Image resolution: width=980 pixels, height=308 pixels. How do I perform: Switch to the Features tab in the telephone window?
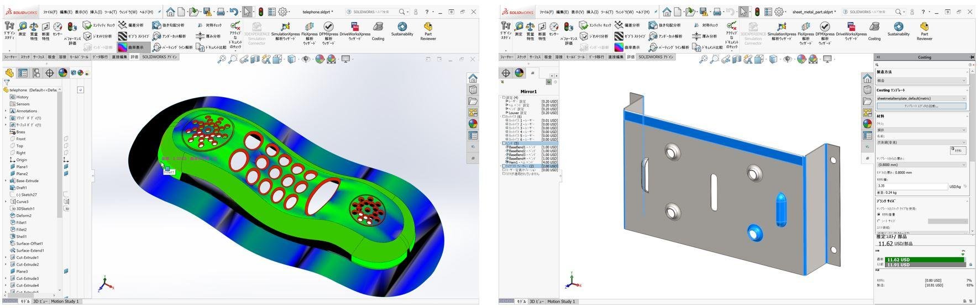tap(11, 57)
